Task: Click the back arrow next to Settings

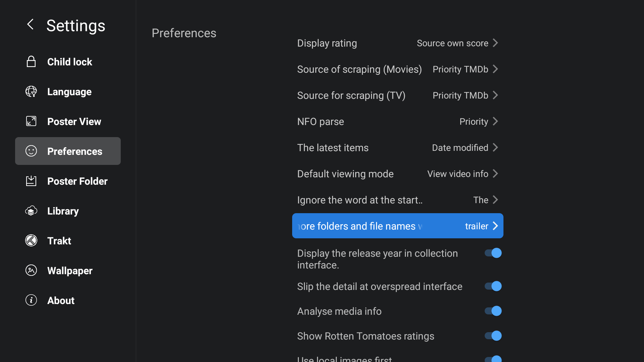Action: pyautogui.click(x=30, y=24)
